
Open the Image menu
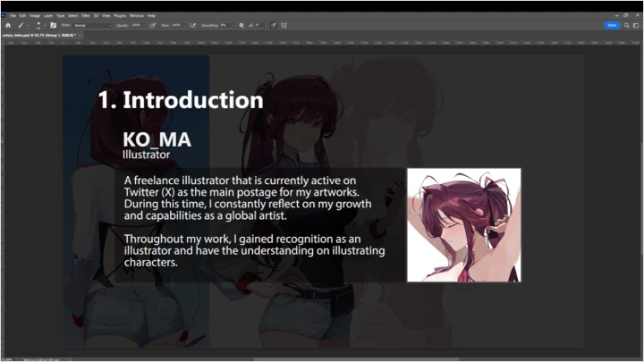click(x=35, y=15)
